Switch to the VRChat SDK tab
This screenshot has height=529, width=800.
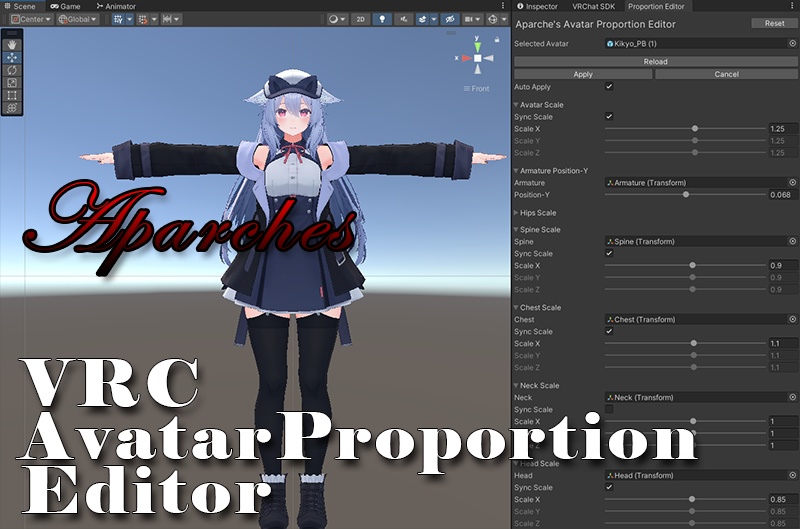pos(593,6)
